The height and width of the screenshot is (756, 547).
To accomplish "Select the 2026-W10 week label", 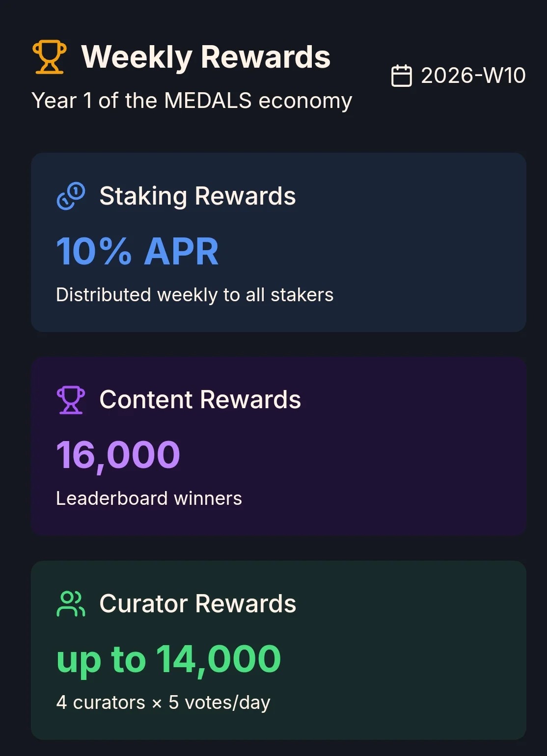I will (473, 76).
